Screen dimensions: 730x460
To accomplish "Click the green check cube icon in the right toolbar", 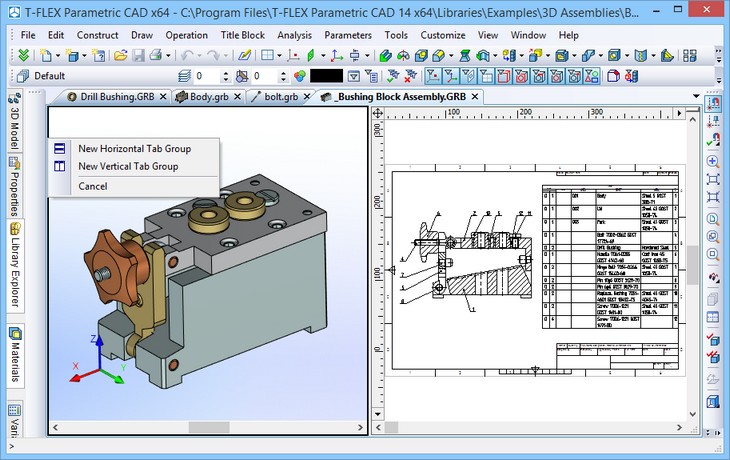I will tap(712, 339).
